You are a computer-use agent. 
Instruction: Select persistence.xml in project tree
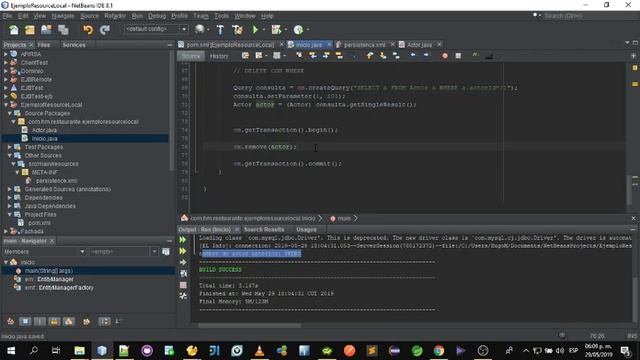[x=56, y=180]
